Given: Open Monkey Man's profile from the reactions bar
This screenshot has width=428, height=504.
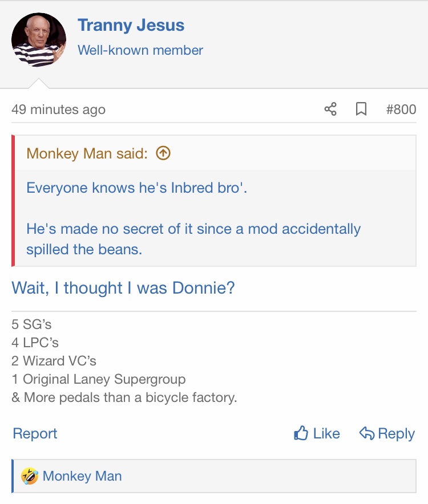Looking at the screenshot, I should coord(82,476).
